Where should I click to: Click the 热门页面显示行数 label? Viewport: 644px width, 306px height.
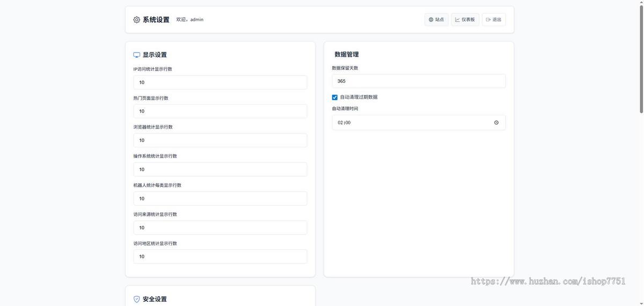pyautogui.click(x=151, y=98)
